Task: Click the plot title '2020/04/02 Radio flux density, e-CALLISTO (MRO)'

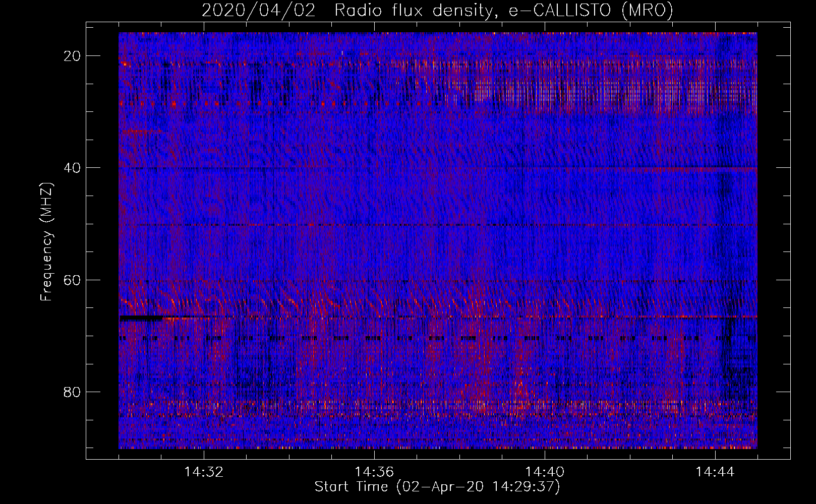Action: [x=437, y=10]
